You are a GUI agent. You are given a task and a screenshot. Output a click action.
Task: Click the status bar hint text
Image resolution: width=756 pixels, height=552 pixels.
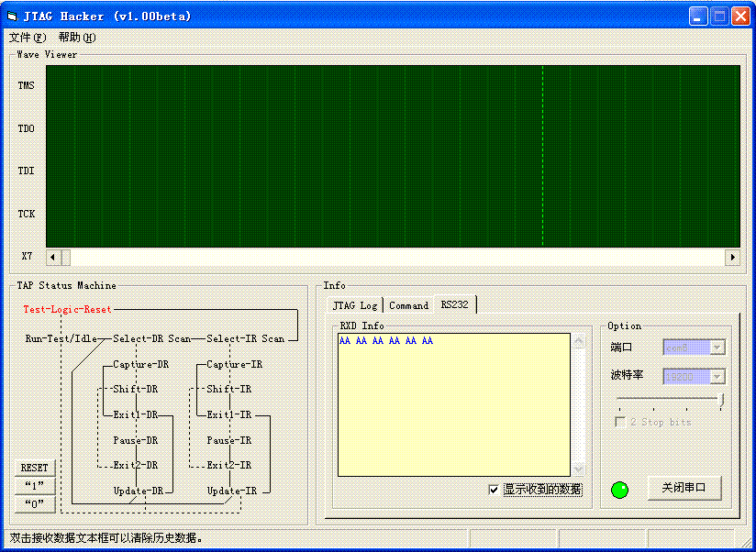(107, 538)
